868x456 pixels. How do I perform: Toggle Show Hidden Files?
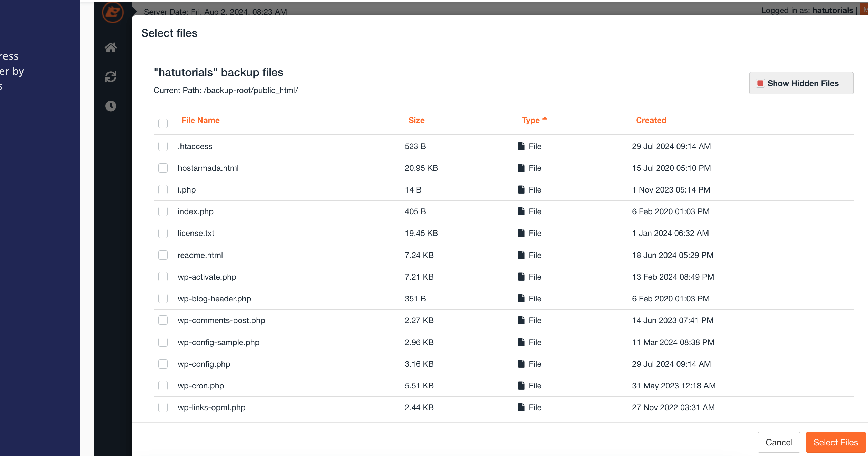click(801, 83)
